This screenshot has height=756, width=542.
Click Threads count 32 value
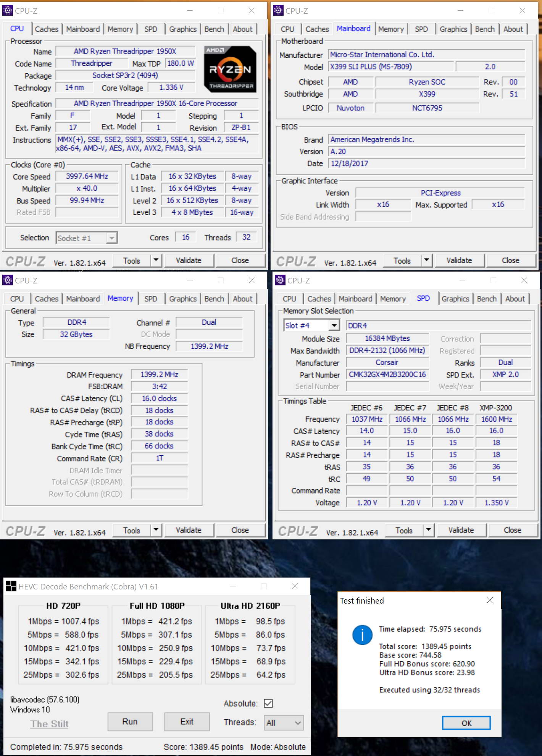(x=247, y=237)
